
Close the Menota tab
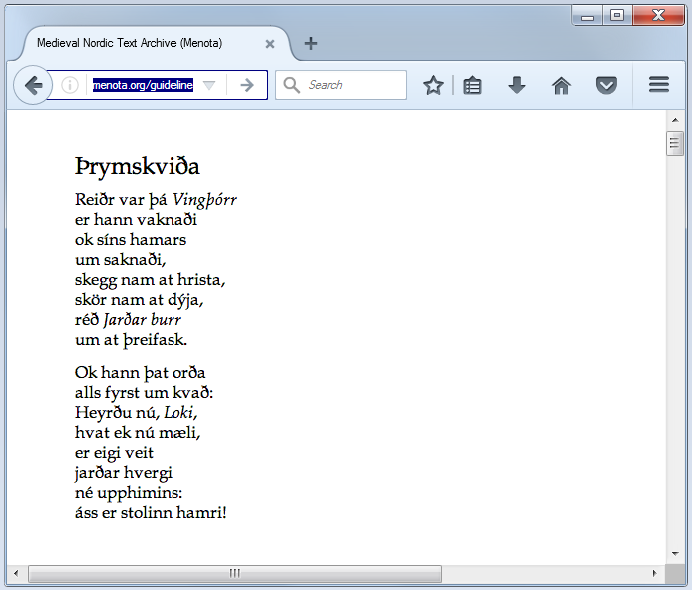(x=270, y=44)
